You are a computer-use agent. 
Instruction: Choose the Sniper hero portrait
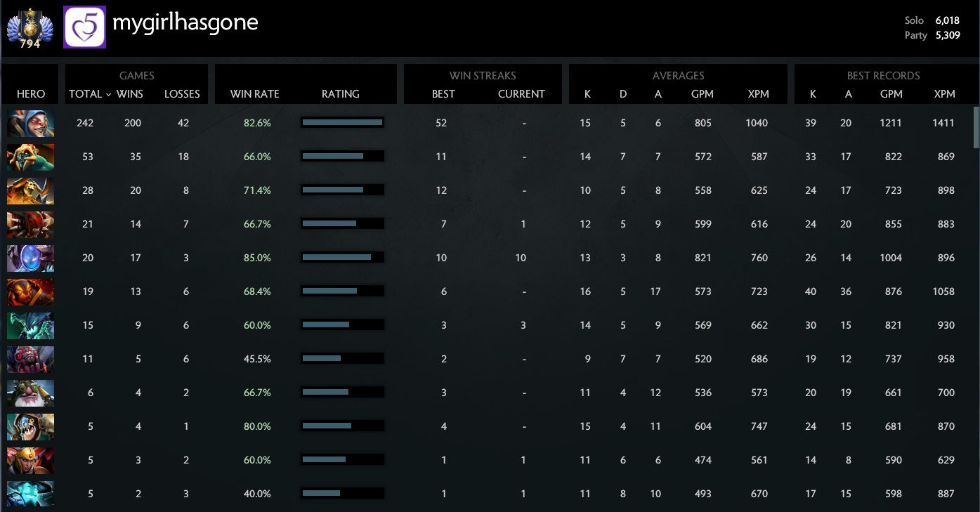tap(30, 393)
